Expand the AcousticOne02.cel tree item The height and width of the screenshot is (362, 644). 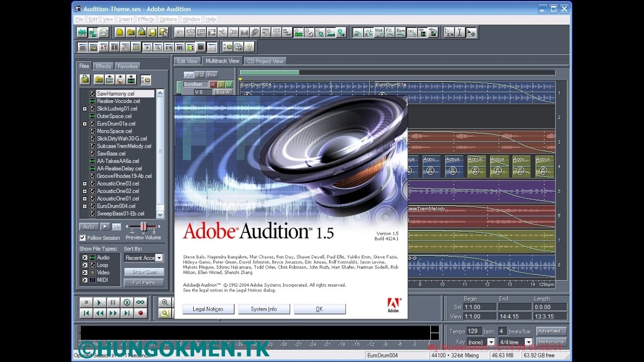tap(85, 191)
